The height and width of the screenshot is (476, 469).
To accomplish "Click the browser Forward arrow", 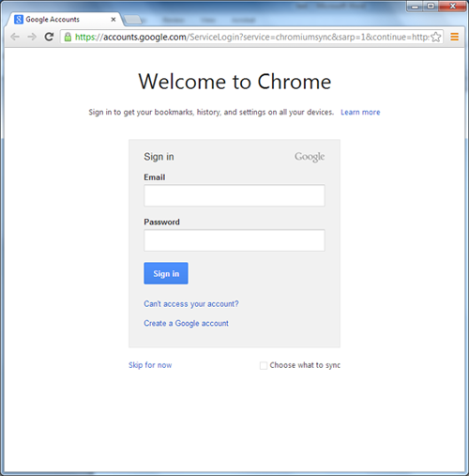I will point(32,37).
